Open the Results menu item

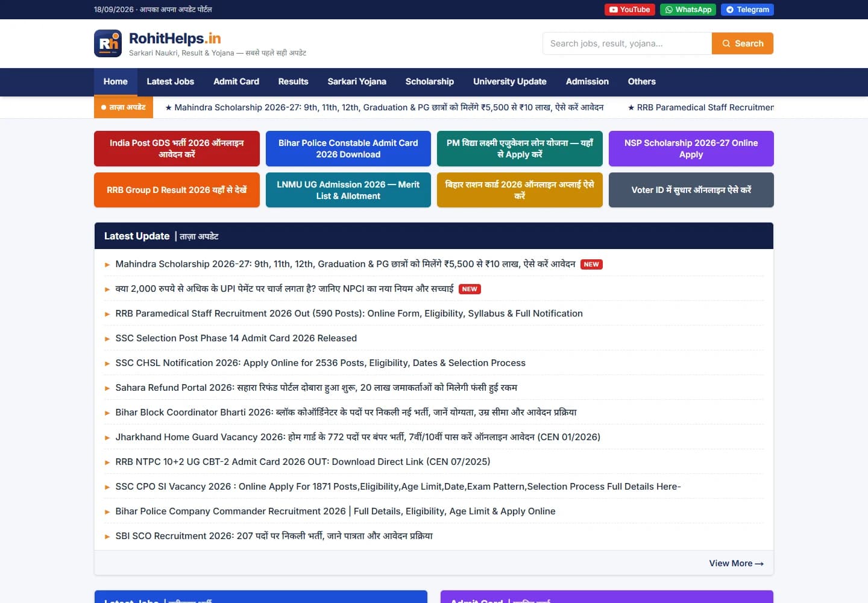click(293, 81)
